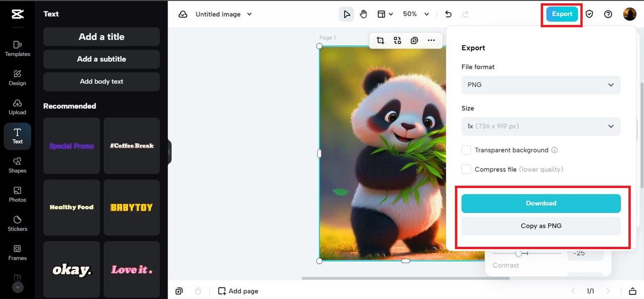
Task: Enable the Transparent background checkbox
Action: tap(466, 150)
